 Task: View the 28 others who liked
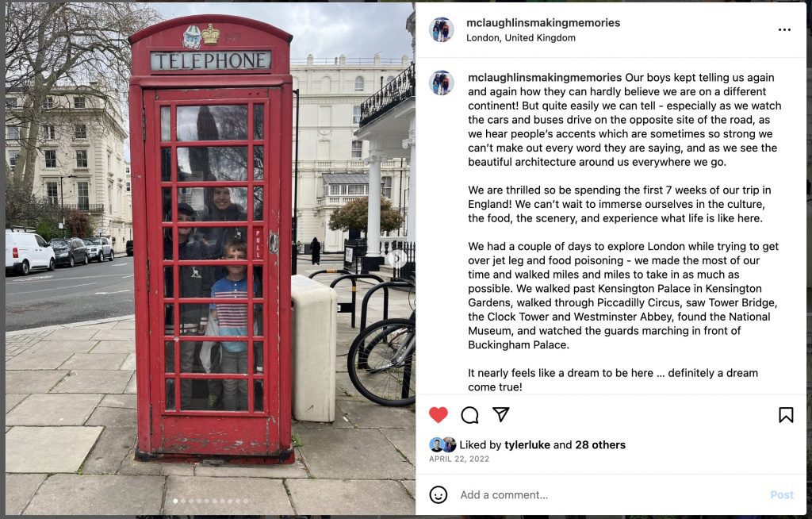tap(600, 445)
